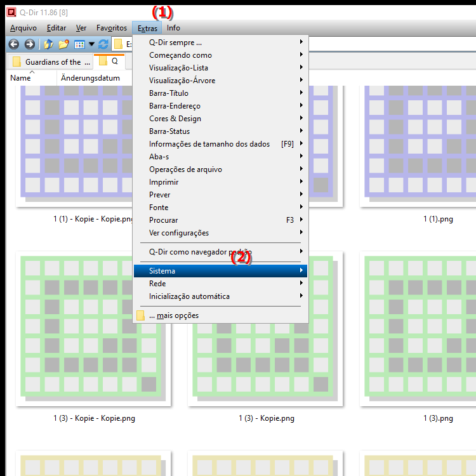Viewport: 476px width, 476px height.
Task: Open Visualização-Árvore submenu
Action: pos(220,81)
